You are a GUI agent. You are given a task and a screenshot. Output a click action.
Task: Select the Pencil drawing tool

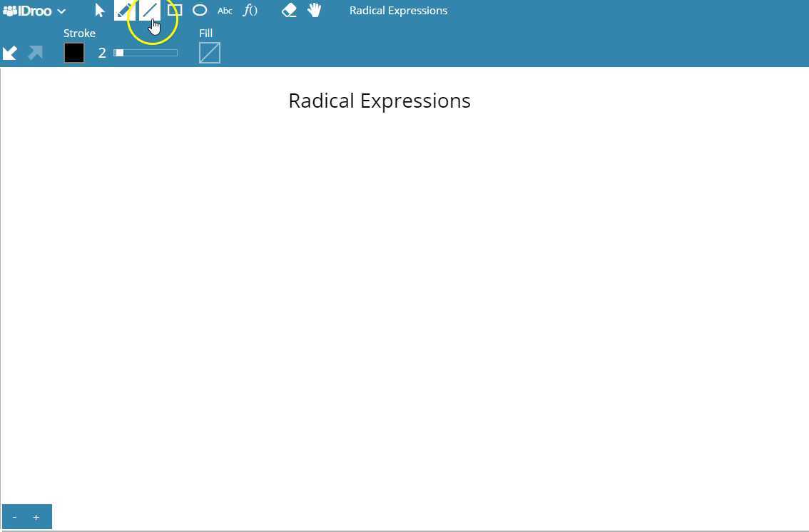(x=123, y=10)
